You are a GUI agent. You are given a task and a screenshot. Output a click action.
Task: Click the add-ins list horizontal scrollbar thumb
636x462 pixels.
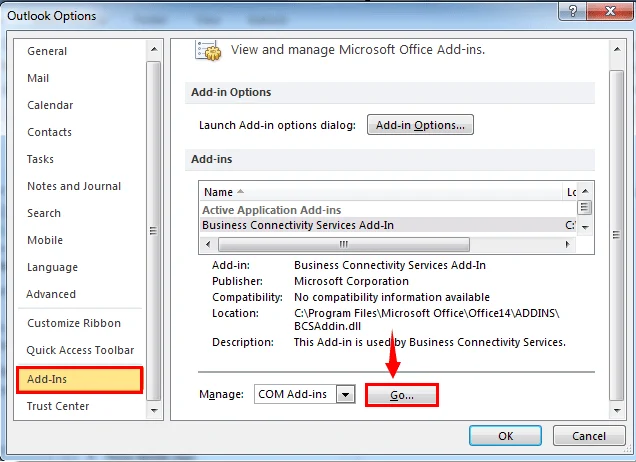pos(344,245)
